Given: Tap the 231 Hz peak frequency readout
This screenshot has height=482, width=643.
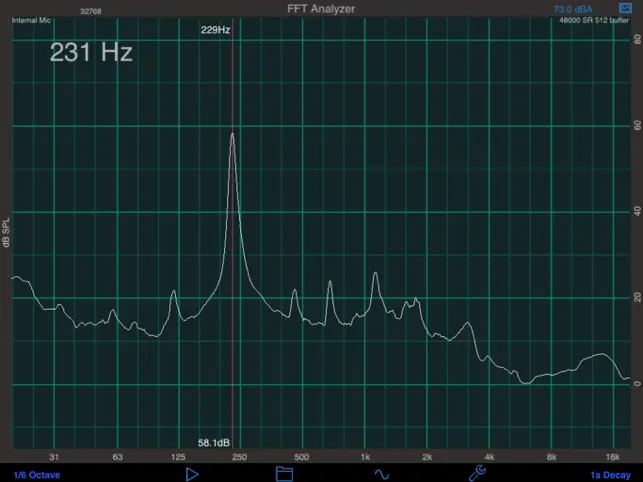Looking at the screenshot, I should point(91,53).
